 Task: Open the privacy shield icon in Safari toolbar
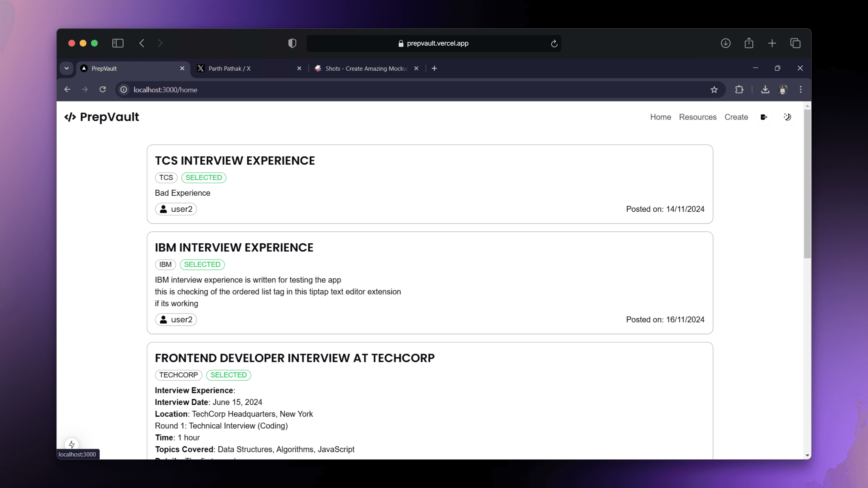pyautogui.click(x=292, y=43)
